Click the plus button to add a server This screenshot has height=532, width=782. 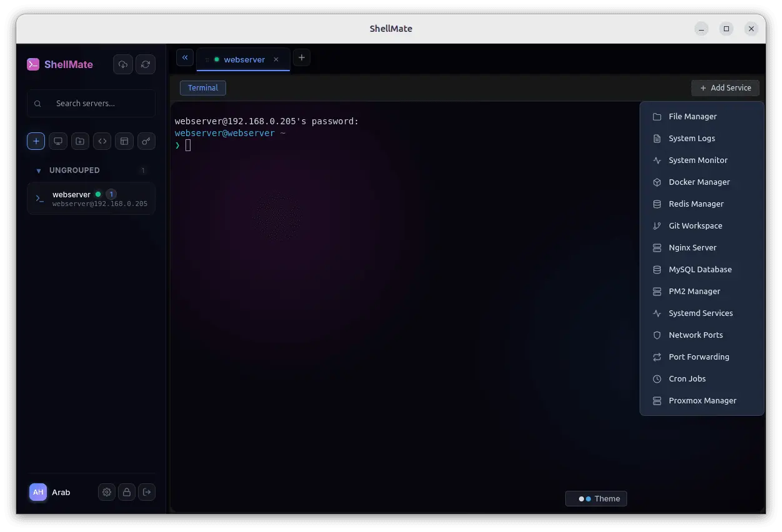[x=36, y=141]
